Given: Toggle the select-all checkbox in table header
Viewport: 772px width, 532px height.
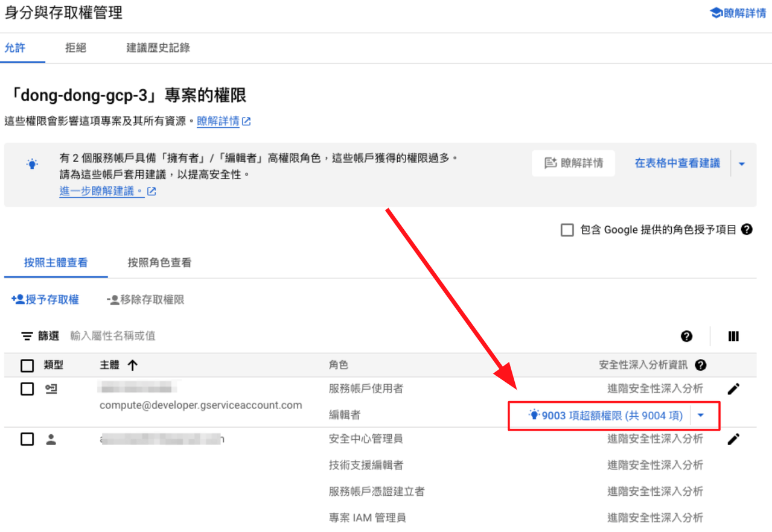Looking at the screenshot, I should [27, 366].
